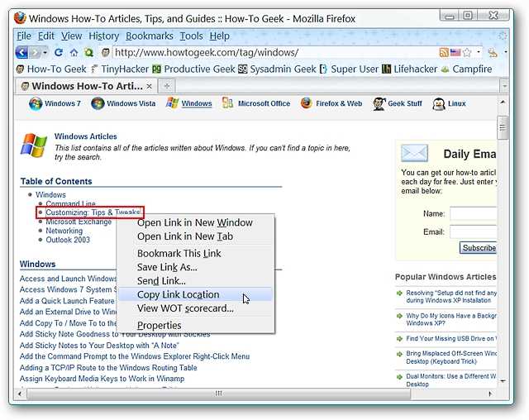Click the vertical page scrollbar
The height and width of the screenshot is (420, 529).
tap(502, 248)
